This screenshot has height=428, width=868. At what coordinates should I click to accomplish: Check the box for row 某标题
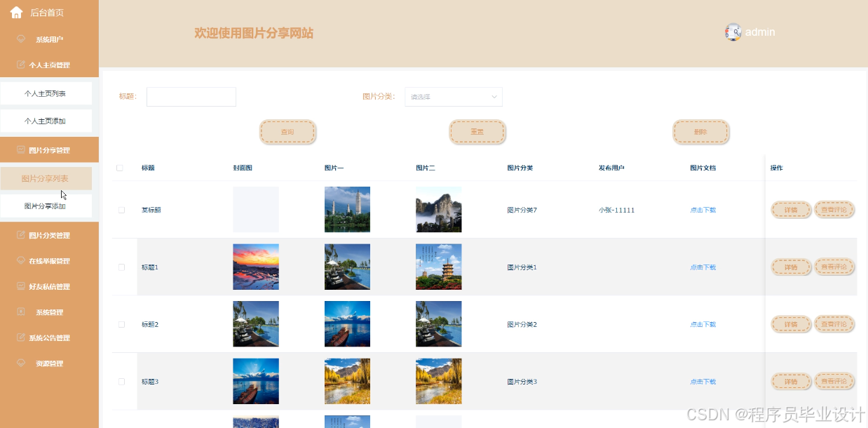pos(122,210)
